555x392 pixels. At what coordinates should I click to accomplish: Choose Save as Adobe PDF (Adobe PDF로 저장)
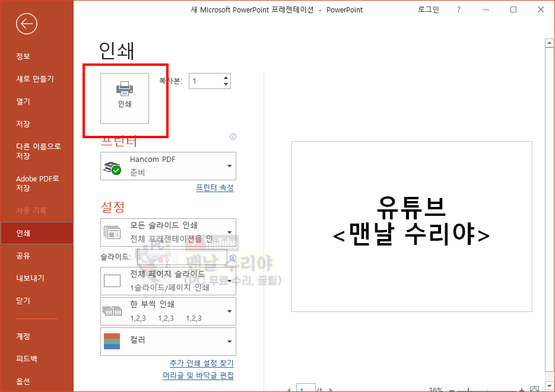pos(37,183)
